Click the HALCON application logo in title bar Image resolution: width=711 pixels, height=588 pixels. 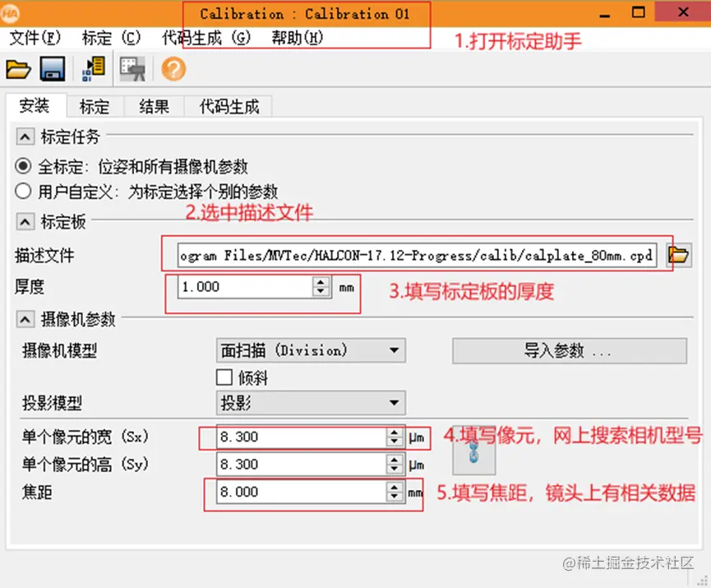click(10, 14)
